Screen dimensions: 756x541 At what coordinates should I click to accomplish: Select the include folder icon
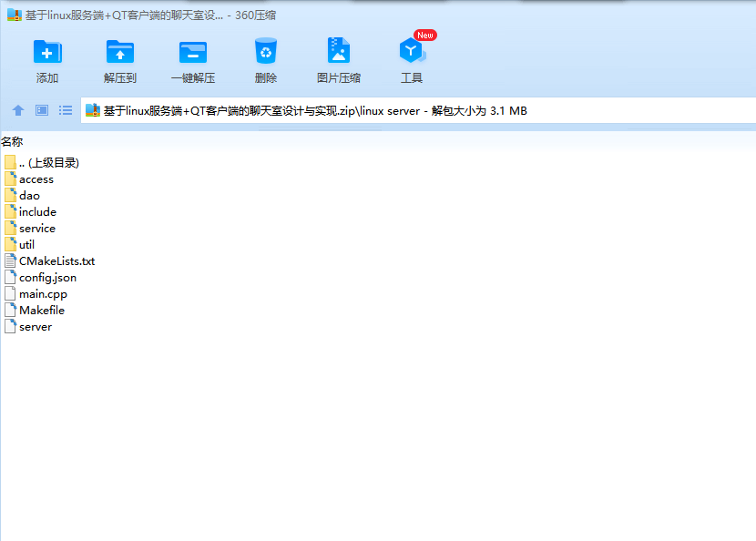coord(11,211)
